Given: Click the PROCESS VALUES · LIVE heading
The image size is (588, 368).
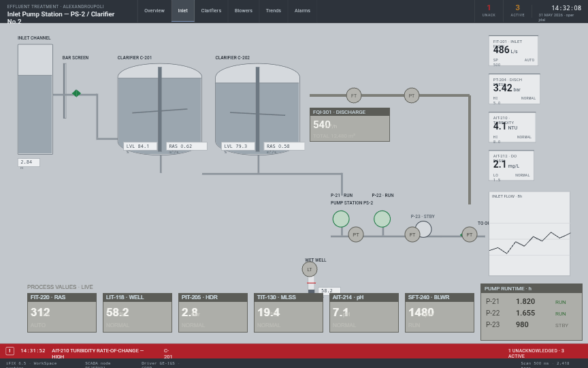Looking at the screenshot, I should 60,287.
